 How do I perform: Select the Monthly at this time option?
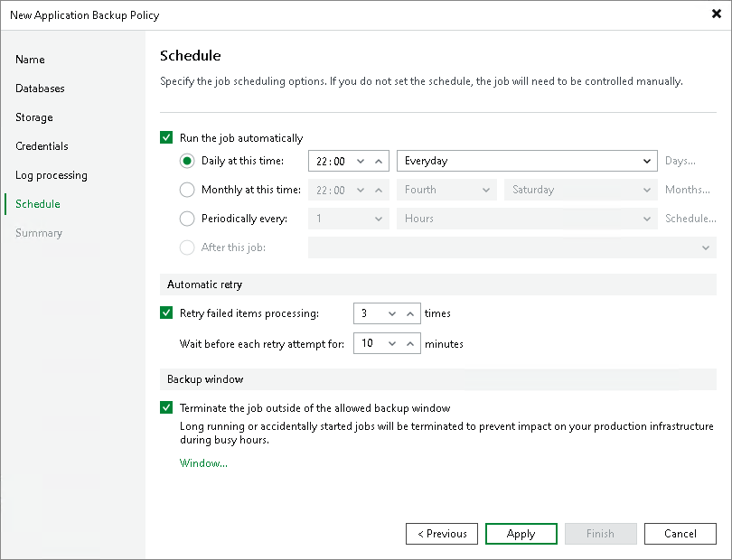coord(187,190)
